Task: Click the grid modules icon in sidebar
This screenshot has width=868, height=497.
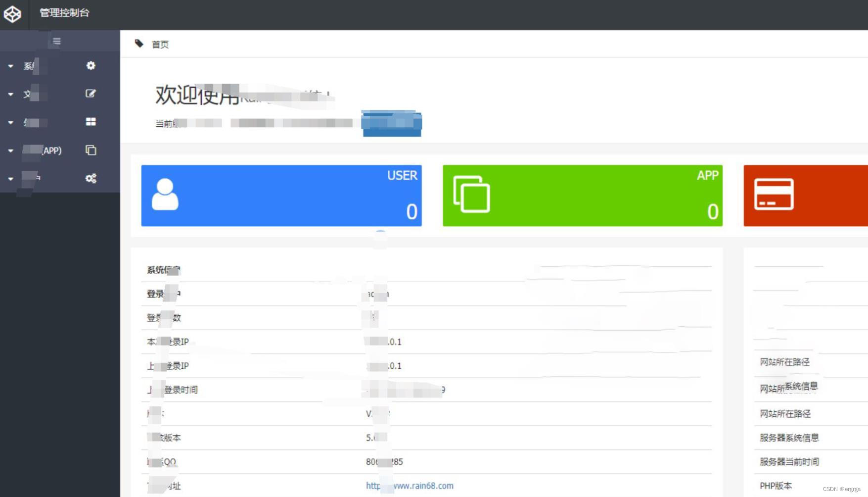Action: [91, 121]
